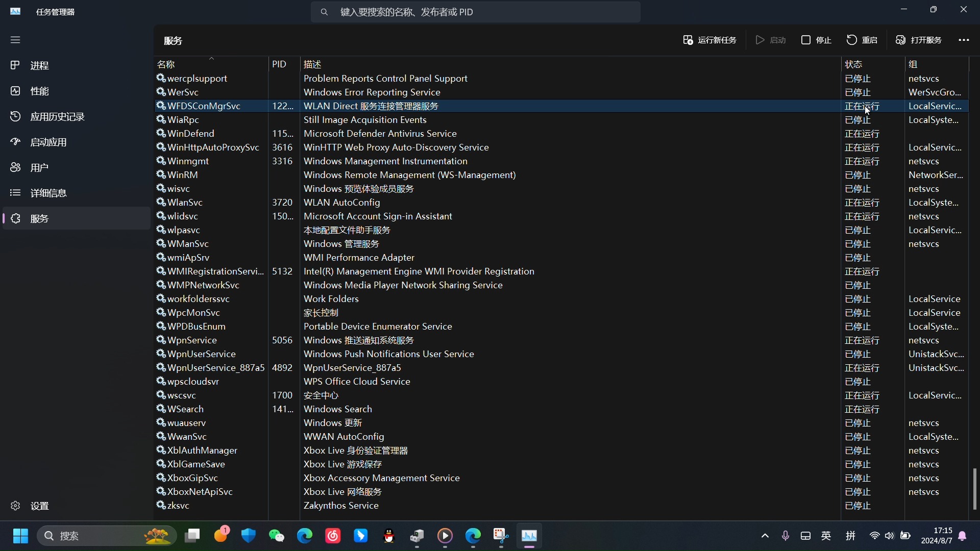Click 打开服务 open services button

click(x=918, y=40)
